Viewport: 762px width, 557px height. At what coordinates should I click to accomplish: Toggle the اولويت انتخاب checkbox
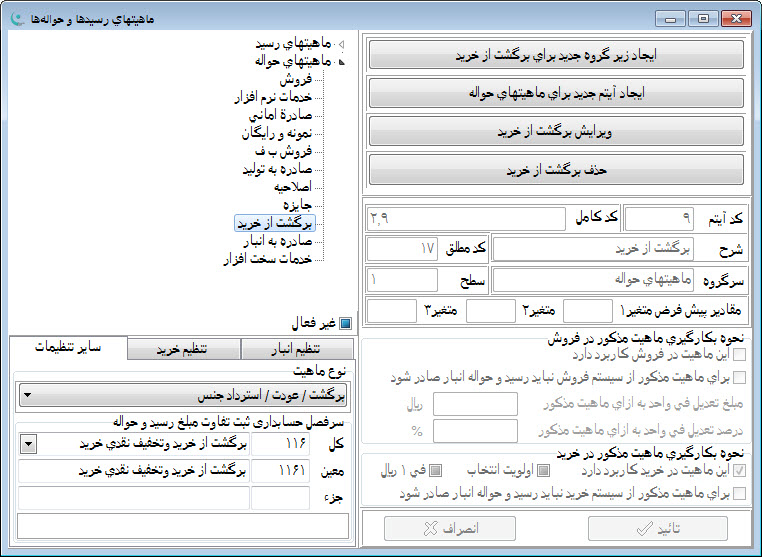pos(543,471)
